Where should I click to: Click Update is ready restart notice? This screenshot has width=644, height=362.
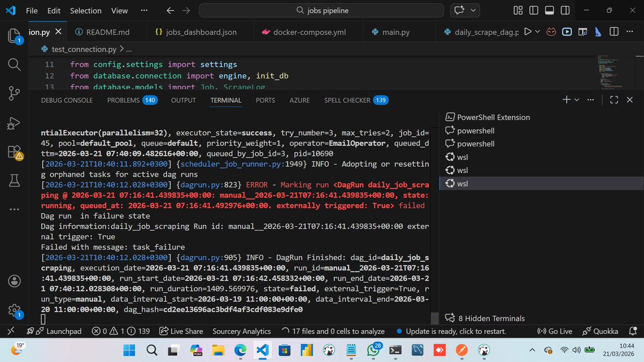(x=450, y=331)
